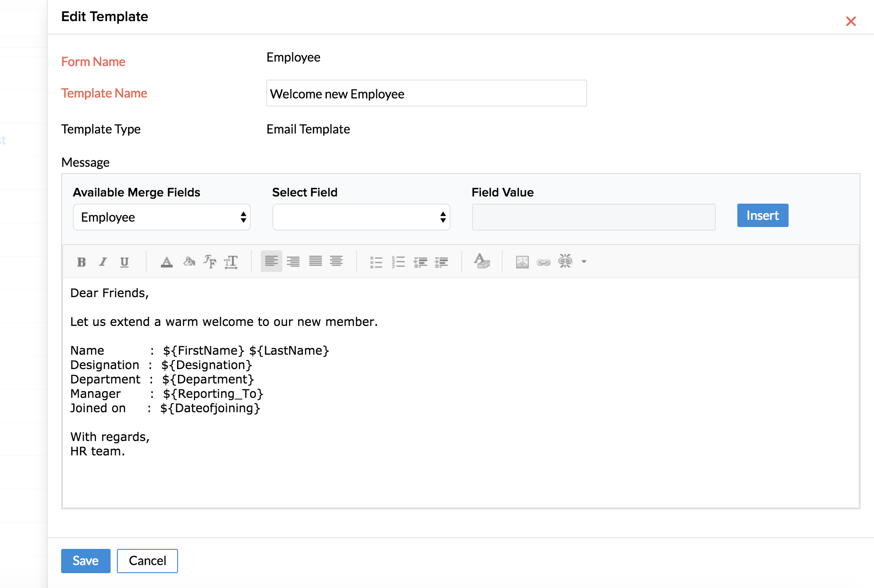Click the remove formatting eraser icon
Viewport: 874px width, 588px height.
point(482,261)
